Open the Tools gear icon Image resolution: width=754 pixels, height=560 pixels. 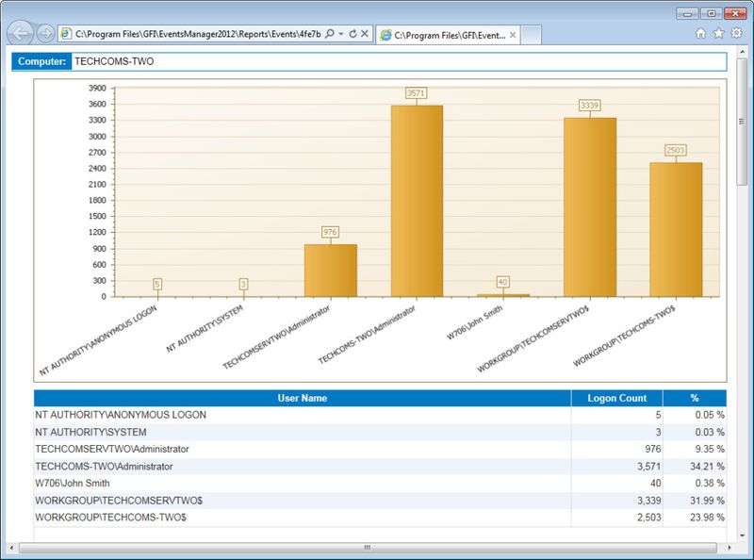point(736,33)
